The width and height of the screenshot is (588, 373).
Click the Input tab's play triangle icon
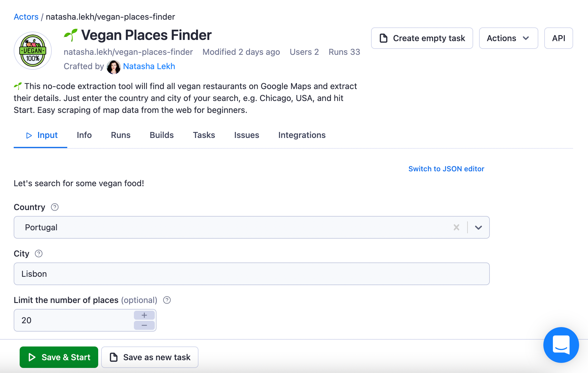29,135
